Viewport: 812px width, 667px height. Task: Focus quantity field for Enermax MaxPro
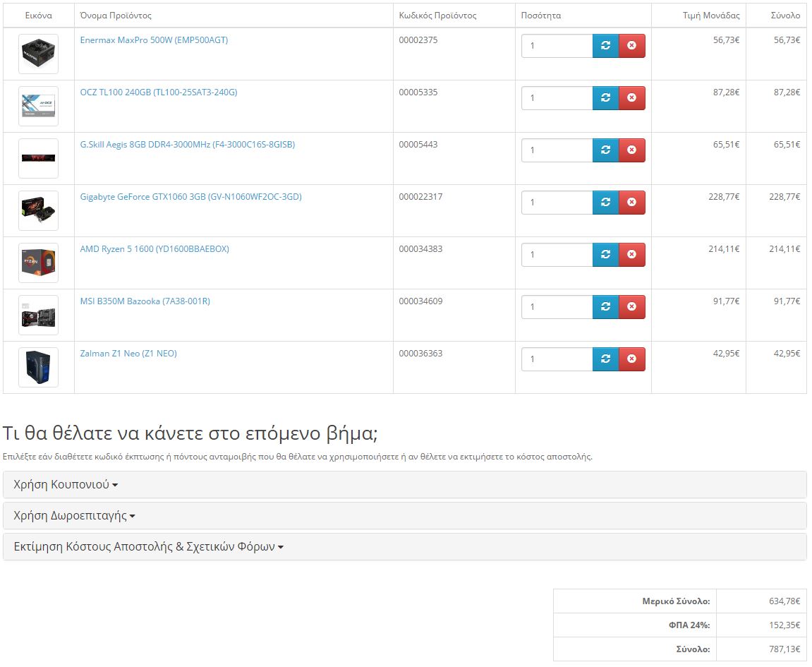[557, 46]
